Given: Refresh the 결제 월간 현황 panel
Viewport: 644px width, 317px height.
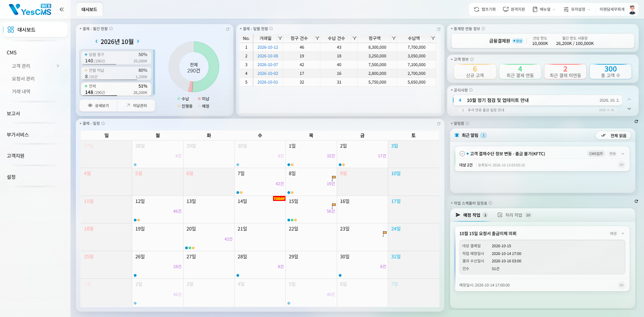Looking at the screenshot, I should tap(228, 29).
